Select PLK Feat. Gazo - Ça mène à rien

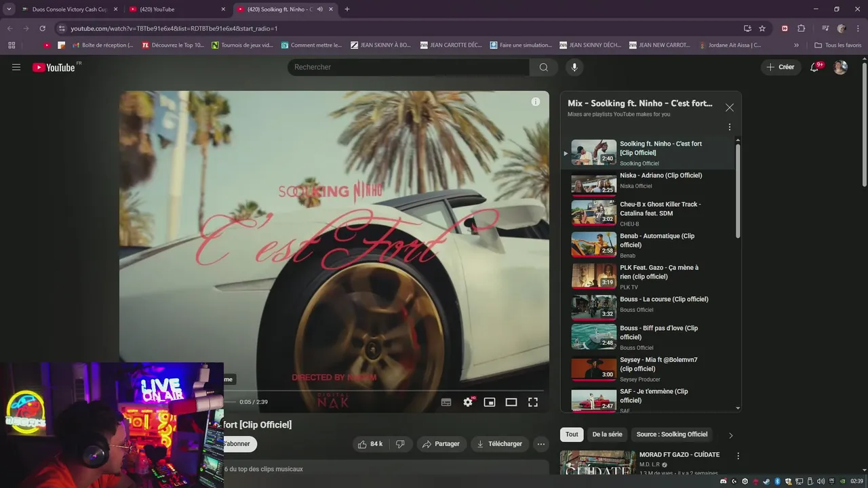pos(648,277)
